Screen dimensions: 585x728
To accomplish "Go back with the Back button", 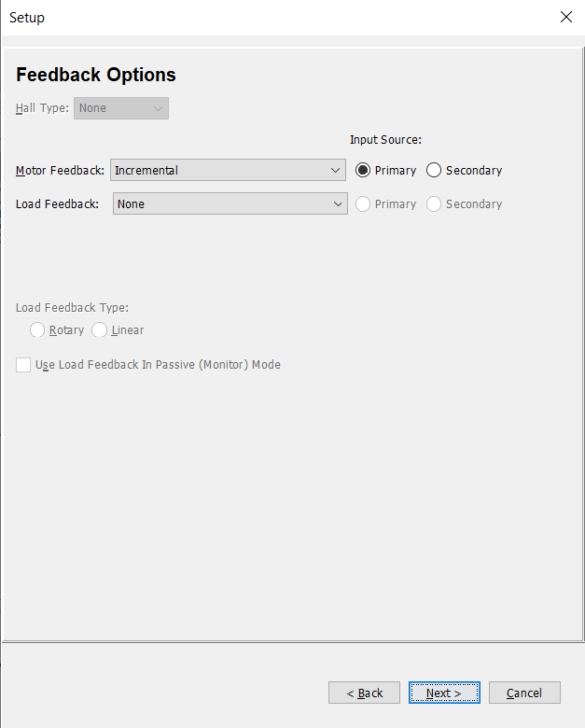I will [x=364, y=693].
